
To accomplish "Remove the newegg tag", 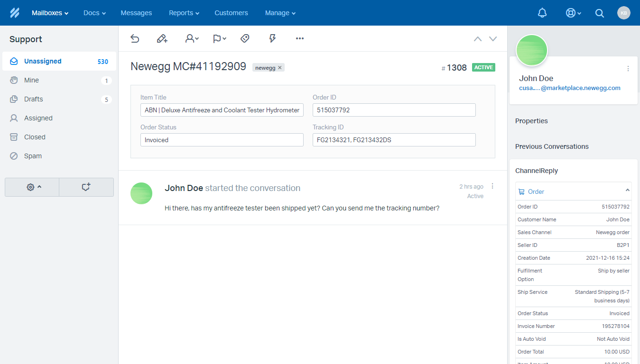I will coord(280,68).
